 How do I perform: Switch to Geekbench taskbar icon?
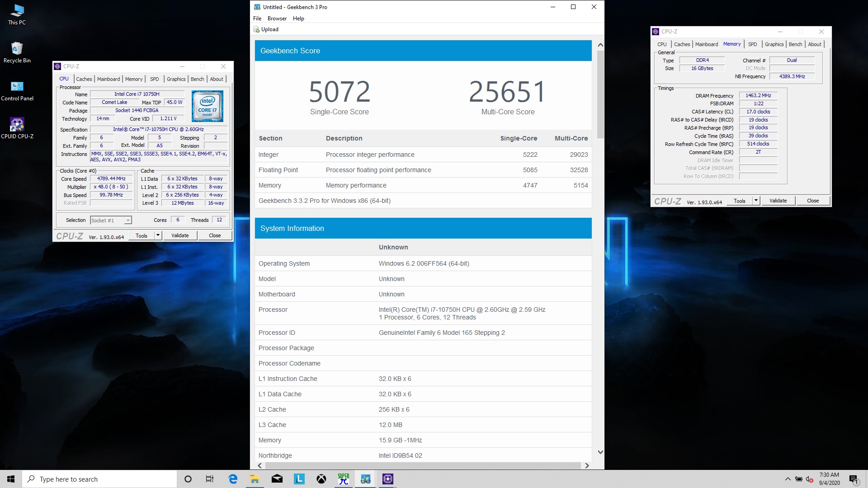[366, 479]
